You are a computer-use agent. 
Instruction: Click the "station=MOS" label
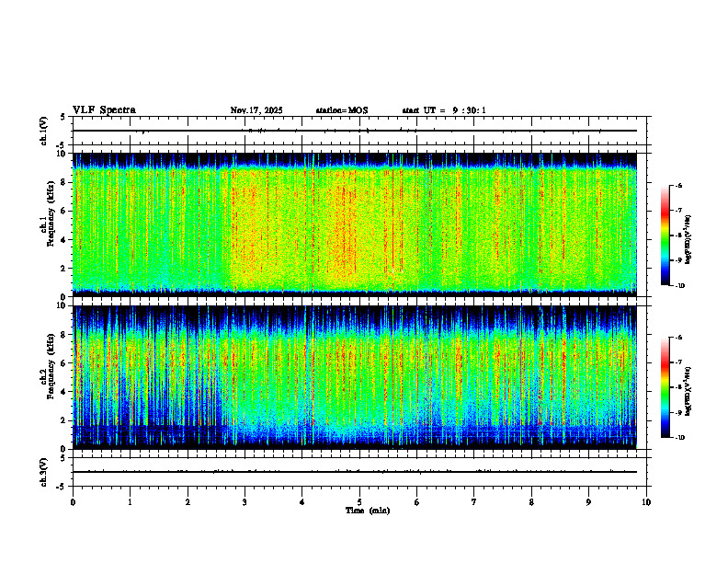click(342, 110)
